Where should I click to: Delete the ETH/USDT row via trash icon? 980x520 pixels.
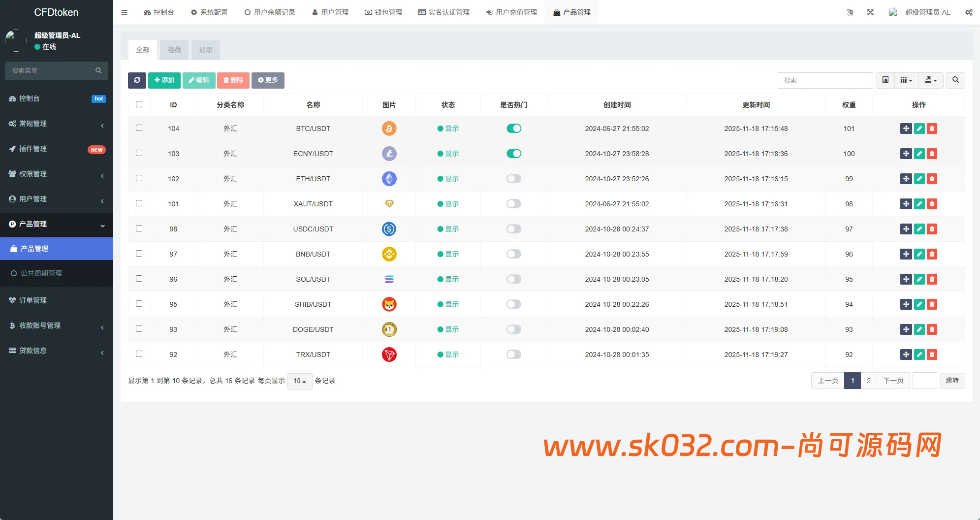point(932,179)
